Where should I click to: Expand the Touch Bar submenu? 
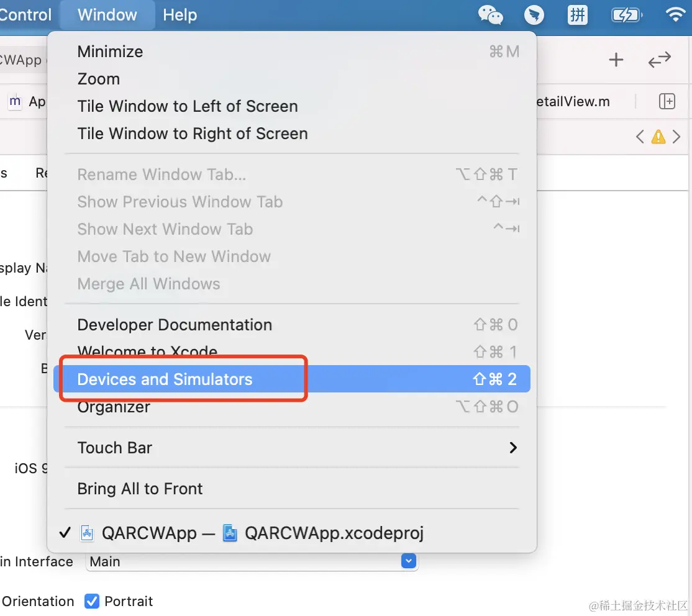292,448
